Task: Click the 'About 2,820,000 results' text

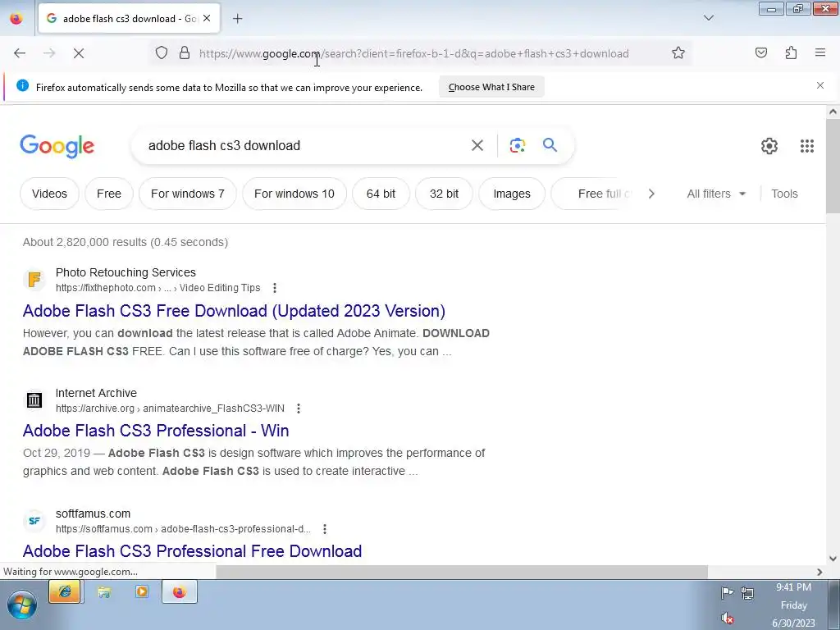Action: pyautogui.click(x=126, y=242)
